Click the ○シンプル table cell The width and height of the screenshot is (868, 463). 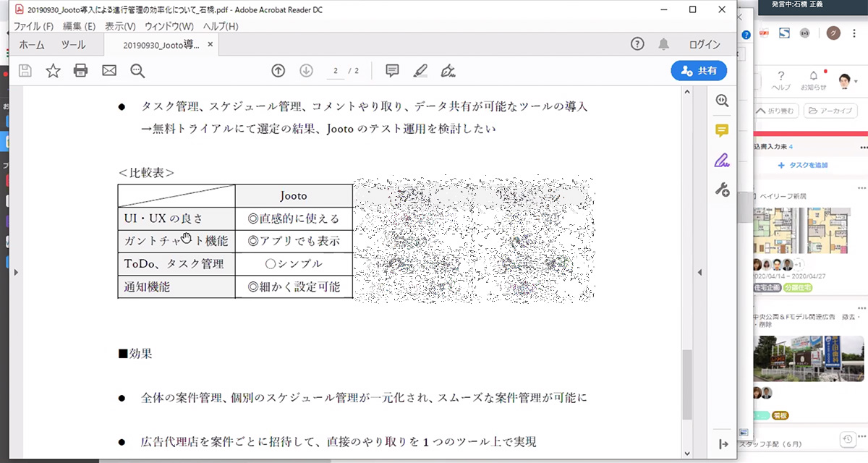pyautogui.click(x=294, y=263)
